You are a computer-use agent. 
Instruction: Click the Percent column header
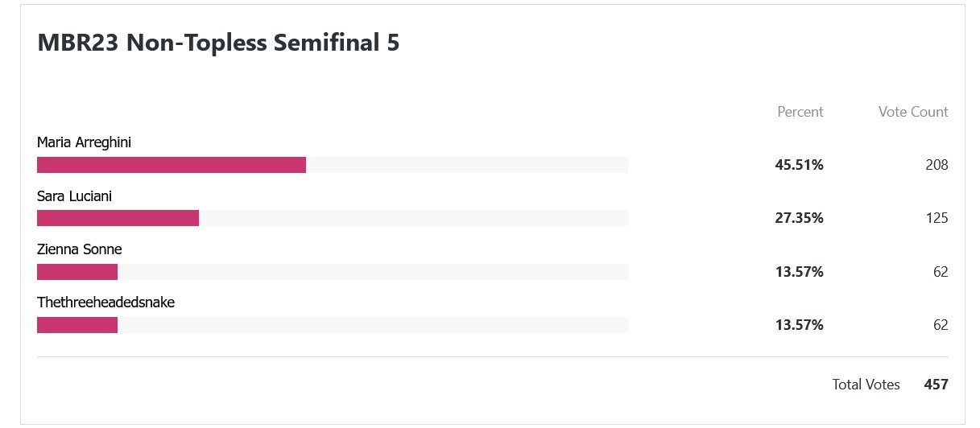coord(800,112)
